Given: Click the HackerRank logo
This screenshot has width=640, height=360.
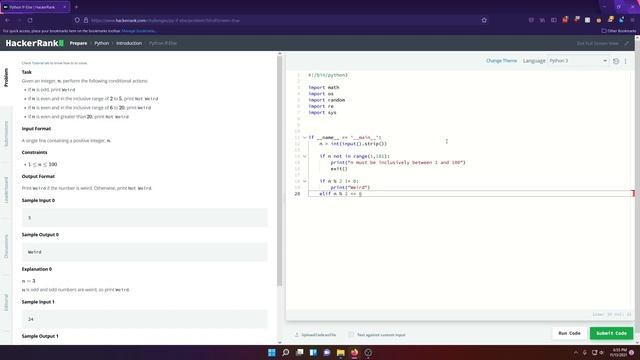Looking at the screenshot, I should point(35,43).
